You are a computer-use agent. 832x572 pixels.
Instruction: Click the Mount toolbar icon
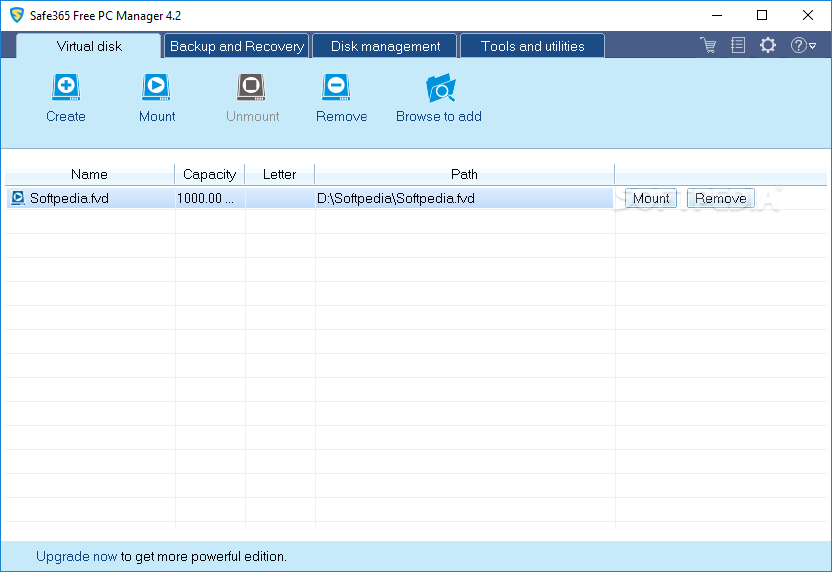156,87
